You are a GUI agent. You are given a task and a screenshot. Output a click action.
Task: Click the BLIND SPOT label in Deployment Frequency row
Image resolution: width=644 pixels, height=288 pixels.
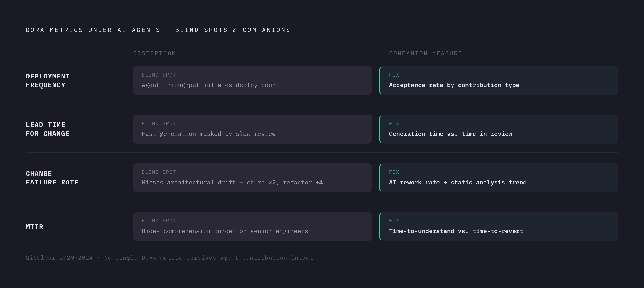click(x=159, y=75)
